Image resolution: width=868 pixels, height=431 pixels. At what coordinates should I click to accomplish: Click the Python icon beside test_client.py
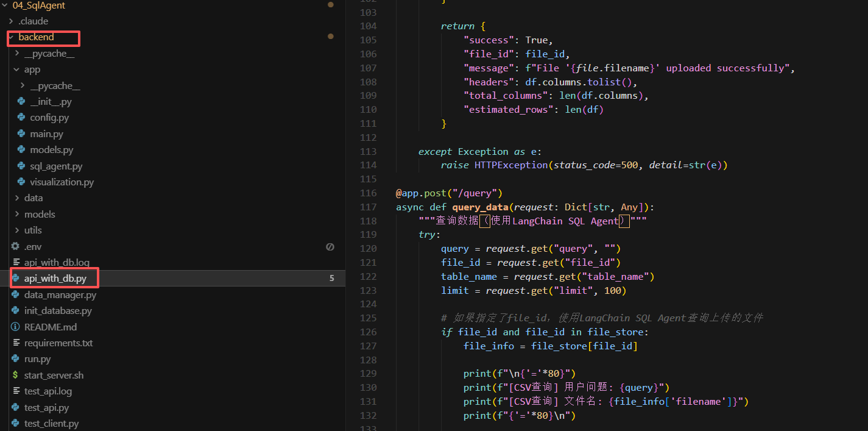point(16,424)
